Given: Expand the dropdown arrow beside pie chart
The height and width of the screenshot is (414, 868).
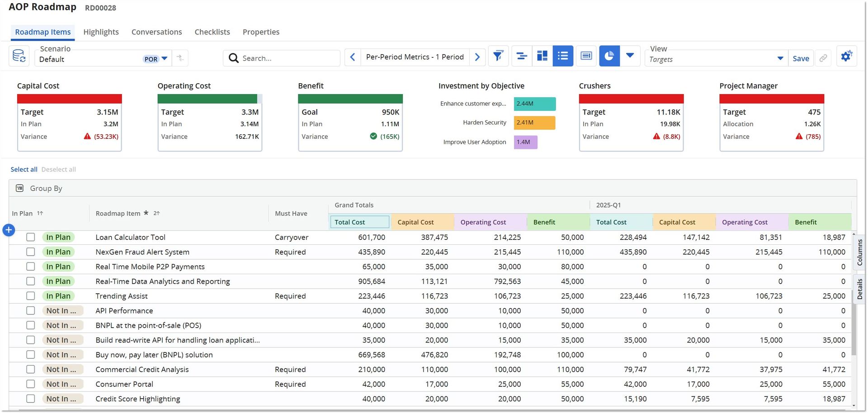Looking at the screenshot, I should [630, 56].
